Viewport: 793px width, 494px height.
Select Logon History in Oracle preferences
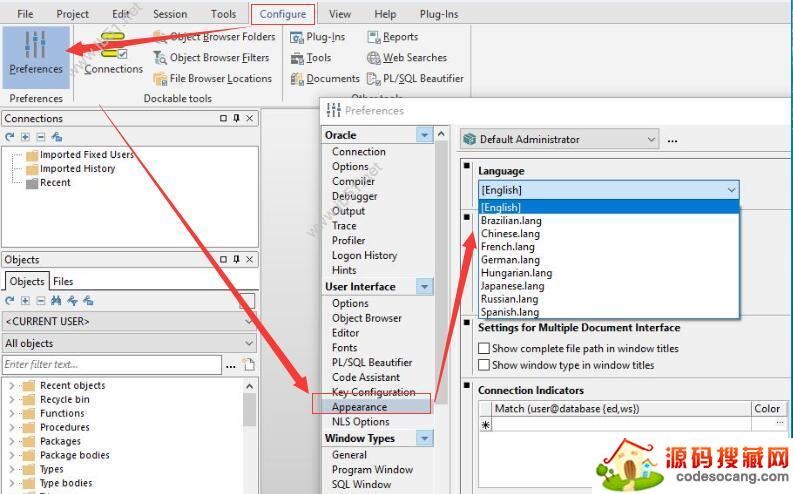(x=364, y=255)
